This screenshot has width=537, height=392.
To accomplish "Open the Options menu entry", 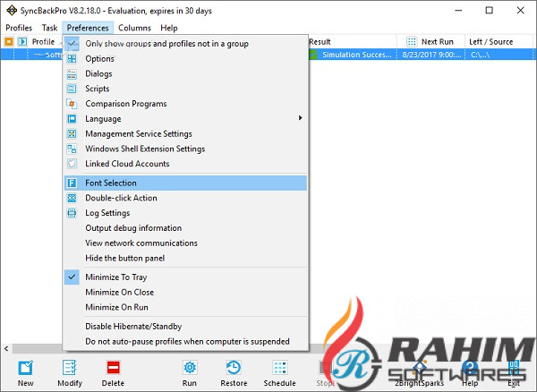I will pyautogui.click(x=185, y=58).
